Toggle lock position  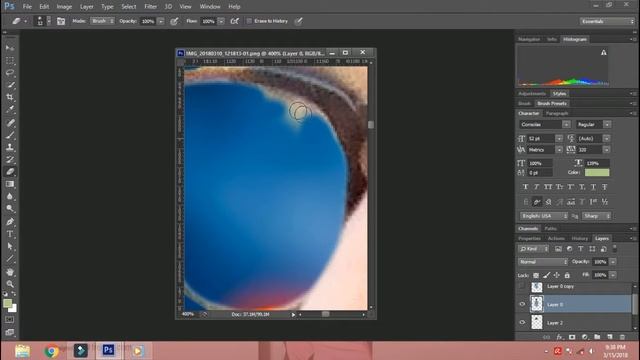click(x=557, y=276)
